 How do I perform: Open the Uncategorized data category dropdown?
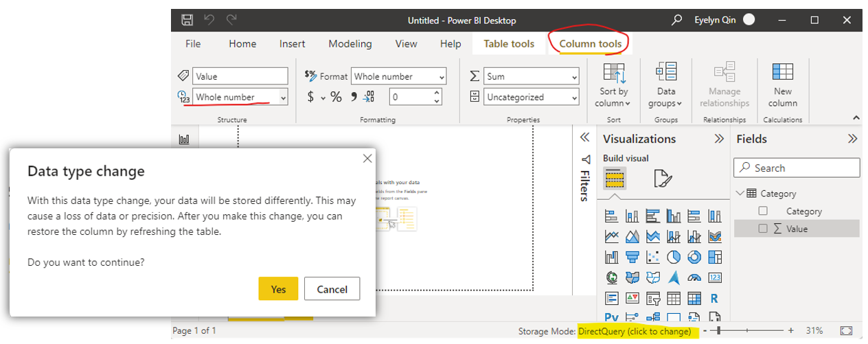(532, 98)
